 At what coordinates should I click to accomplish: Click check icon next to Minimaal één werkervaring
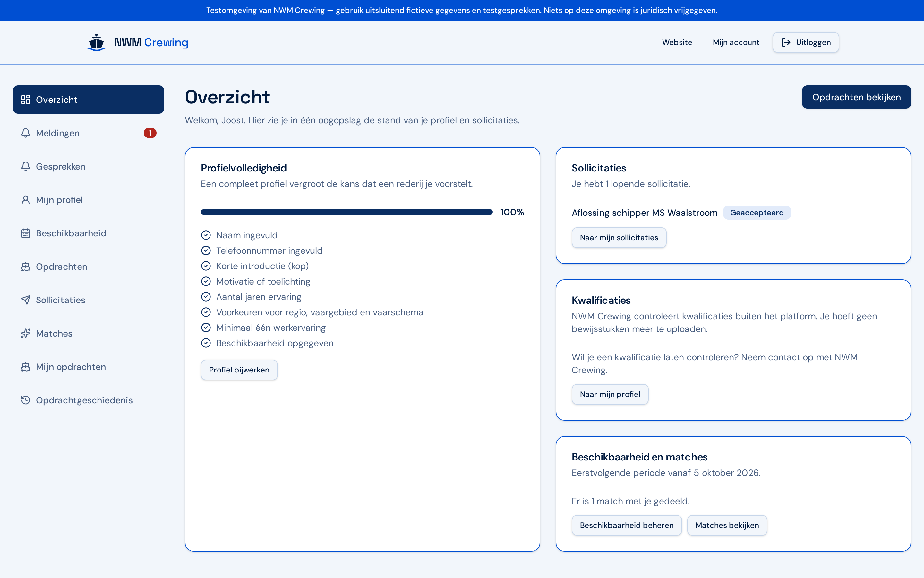pyautogui.click(x=206, y=328)
